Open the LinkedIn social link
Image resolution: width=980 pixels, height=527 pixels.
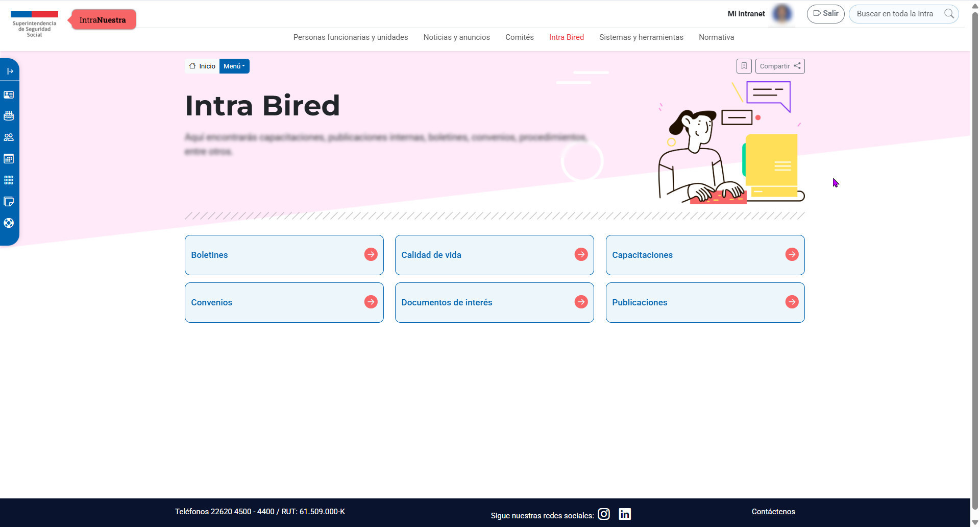tap(625, 514)
